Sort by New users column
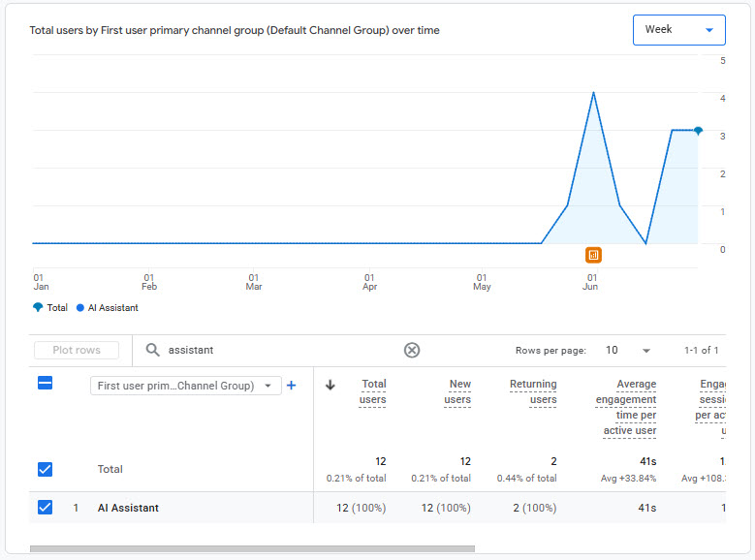This screenshot has height=560, width=755. [457, 391]
